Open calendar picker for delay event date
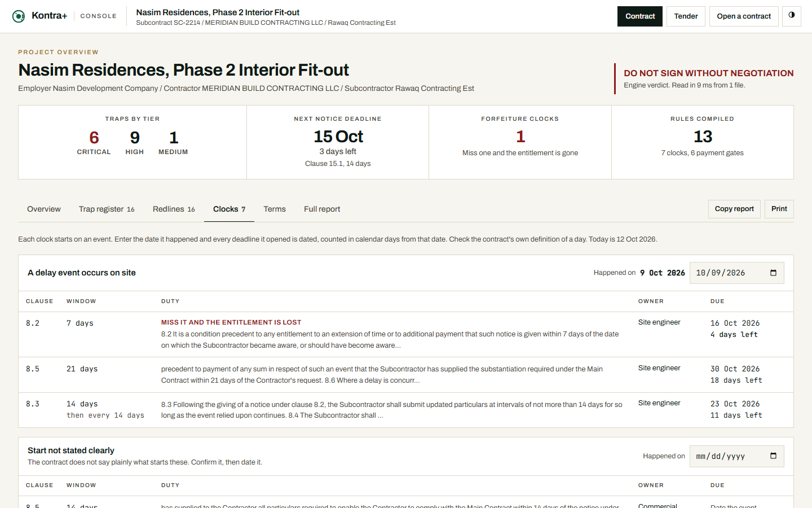The width and height of the screenshot is (812, 508). tap(773, 273)
